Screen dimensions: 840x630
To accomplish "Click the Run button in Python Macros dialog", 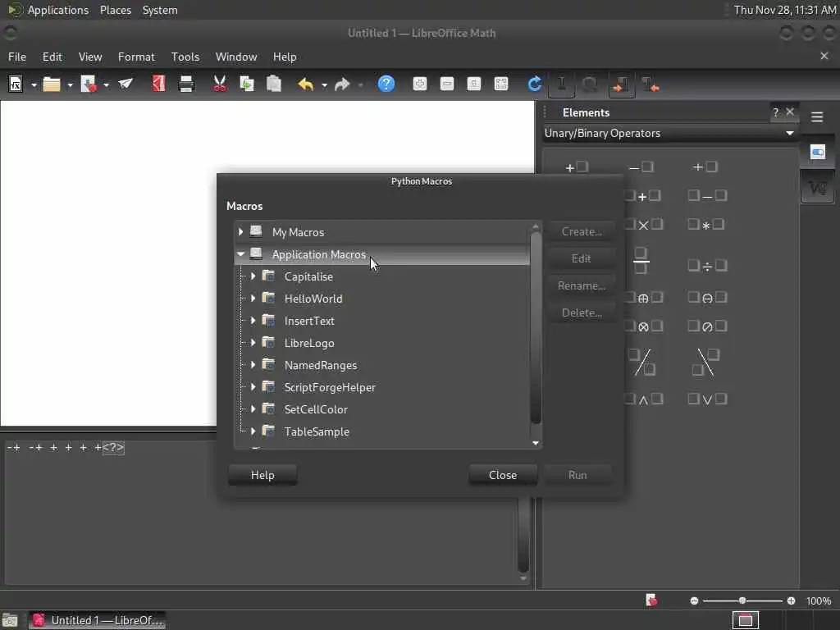I will click(577, 475).
